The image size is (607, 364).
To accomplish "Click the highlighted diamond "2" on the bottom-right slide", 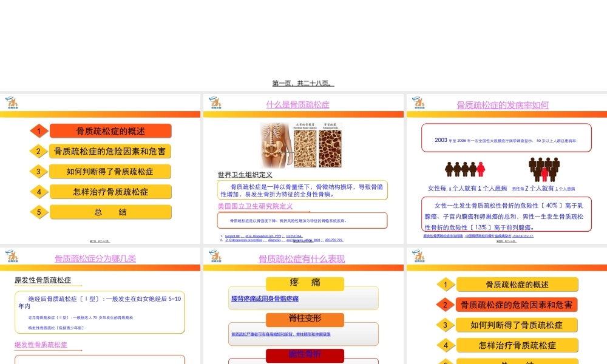I will (x=445, y=305).
